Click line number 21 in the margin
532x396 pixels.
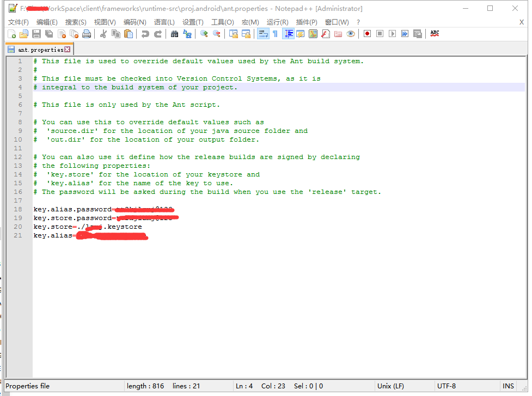coord(18,235)
